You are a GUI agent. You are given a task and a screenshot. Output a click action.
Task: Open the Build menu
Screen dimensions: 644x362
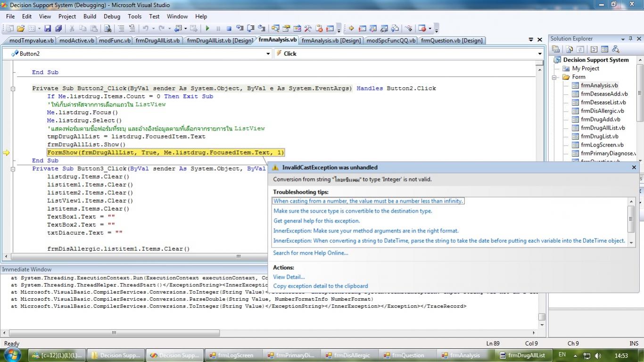coord(90,16)
